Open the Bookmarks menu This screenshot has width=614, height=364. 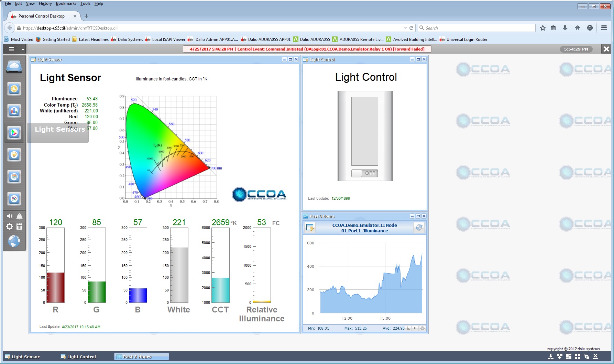(x=66, y=3)
